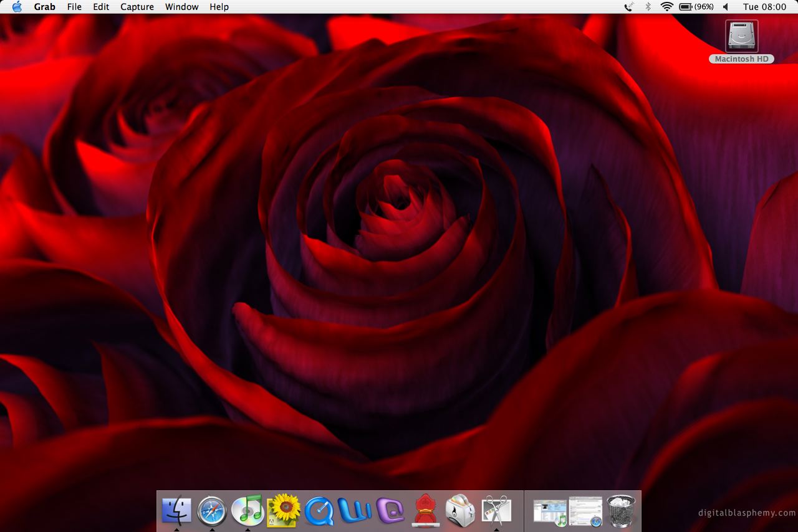Open Microsoft Entourage from the dock
The width and height of the screenshot is (798, 532).
coord(390,510)
